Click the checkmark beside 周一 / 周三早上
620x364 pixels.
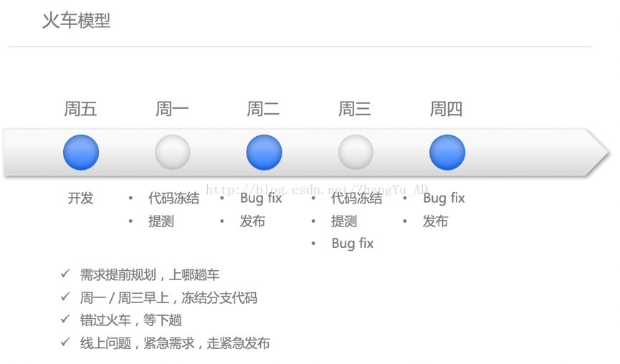[65, 297]
